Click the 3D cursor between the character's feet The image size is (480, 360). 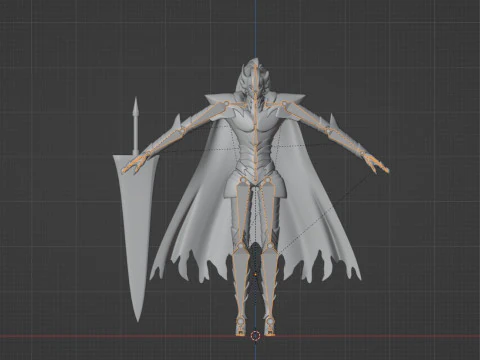click(256, 335)
